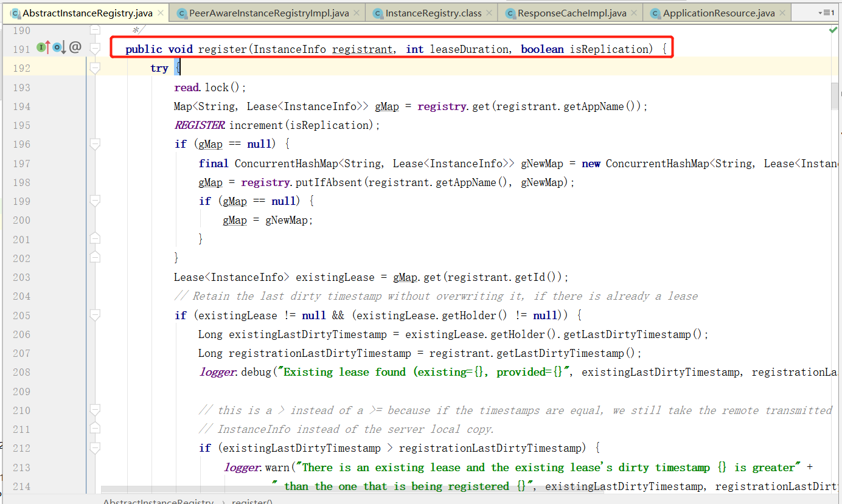The width and height of the screenshot is (842, 504).
Task: Fold the comment block starting line 210
Action: 94,410
